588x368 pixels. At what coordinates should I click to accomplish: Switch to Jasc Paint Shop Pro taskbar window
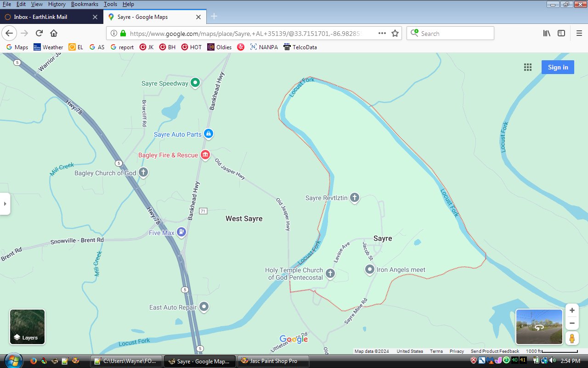[273, 361]
